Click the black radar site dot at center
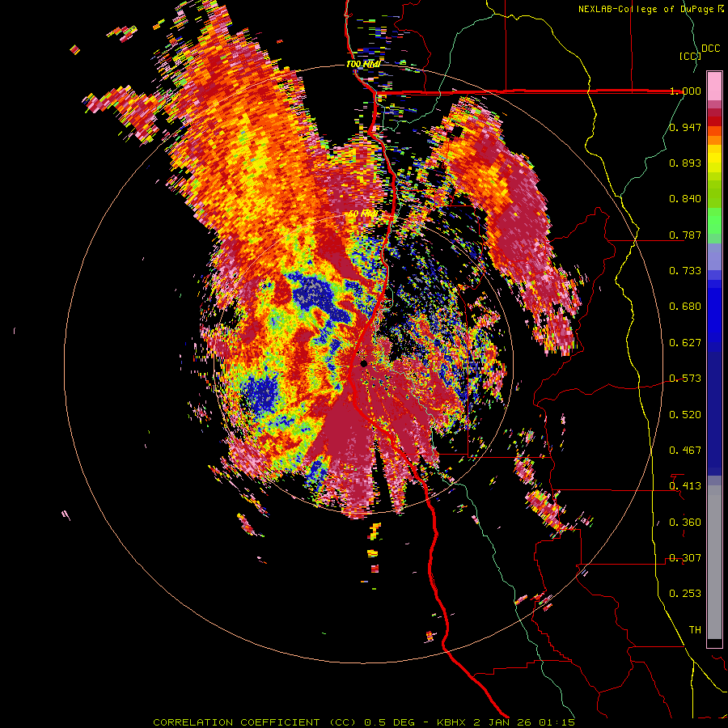Image resolution: width=728 pixels, height=728 pixels. tap(364, 363)
